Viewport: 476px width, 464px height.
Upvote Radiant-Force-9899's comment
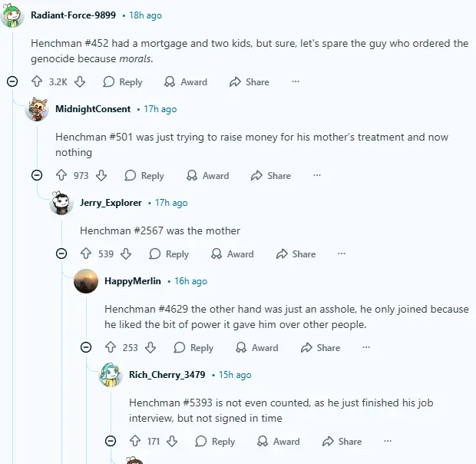point(37,81)
